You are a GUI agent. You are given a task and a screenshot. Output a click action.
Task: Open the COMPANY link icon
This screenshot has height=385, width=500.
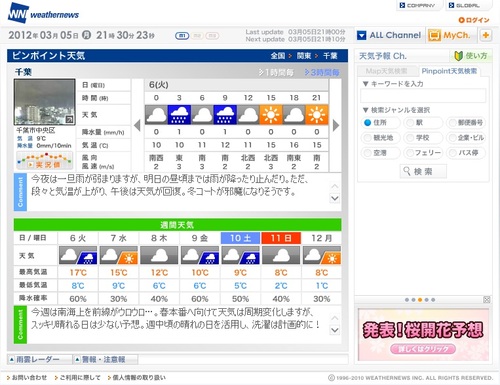402,5
